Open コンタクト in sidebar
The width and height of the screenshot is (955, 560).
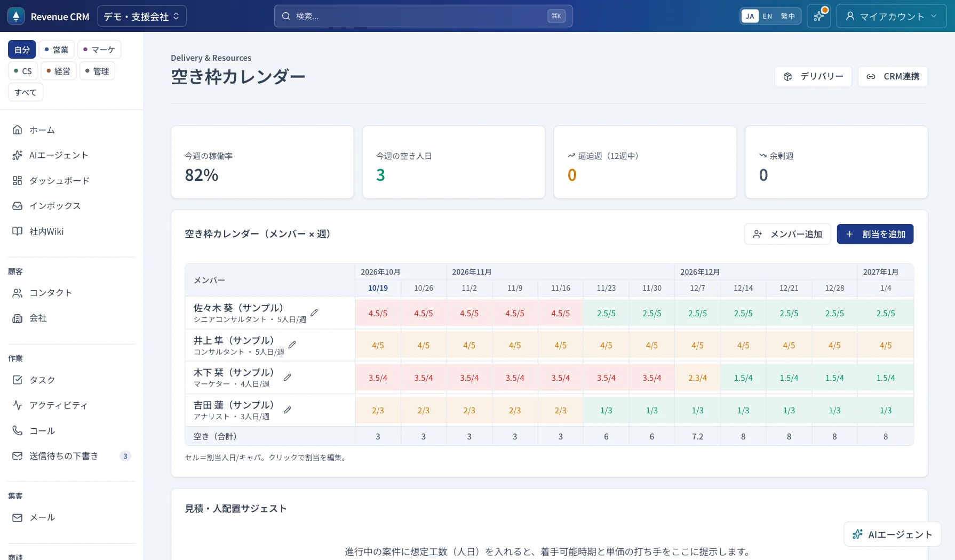pos(71,293)
